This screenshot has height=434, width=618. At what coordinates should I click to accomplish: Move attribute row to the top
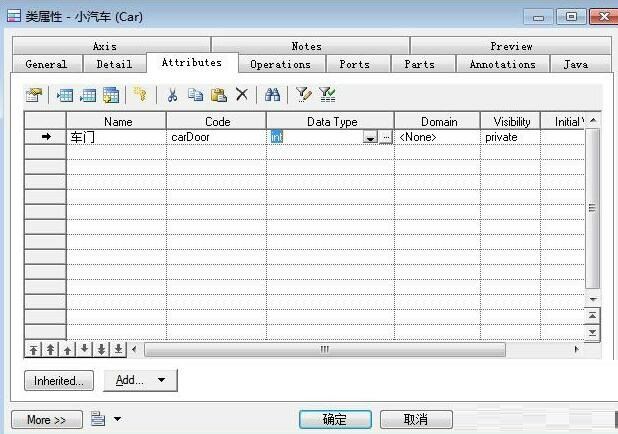point(34,349)
